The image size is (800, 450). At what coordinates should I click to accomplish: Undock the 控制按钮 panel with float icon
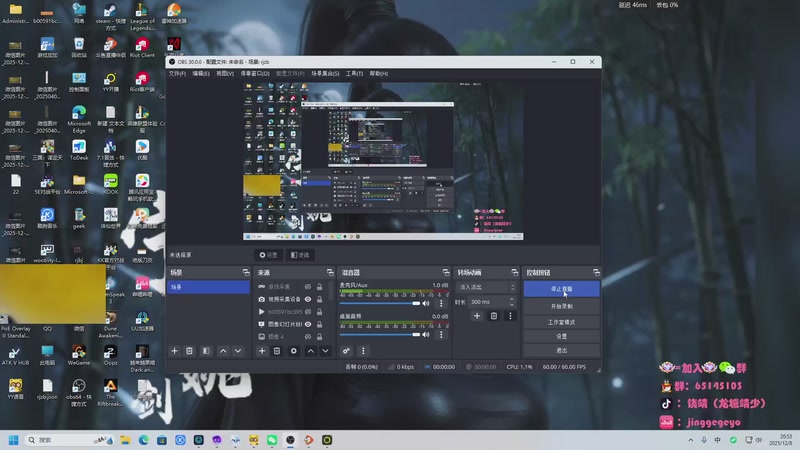596,272
